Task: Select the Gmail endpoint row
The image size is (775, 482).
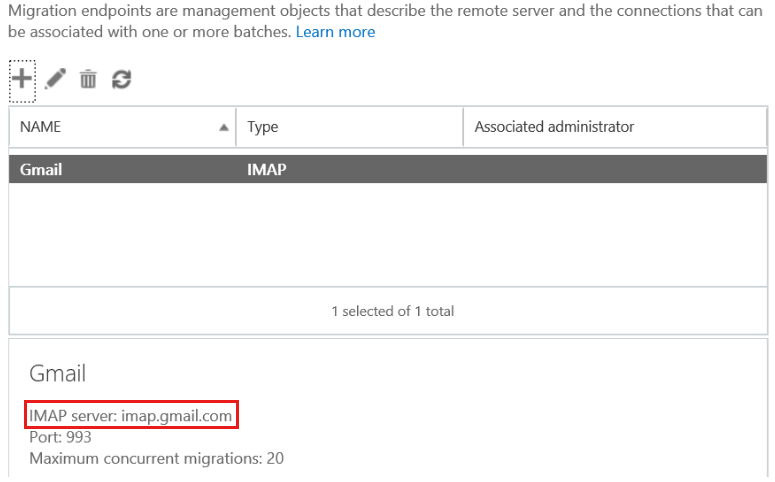Action: point(388,169)
